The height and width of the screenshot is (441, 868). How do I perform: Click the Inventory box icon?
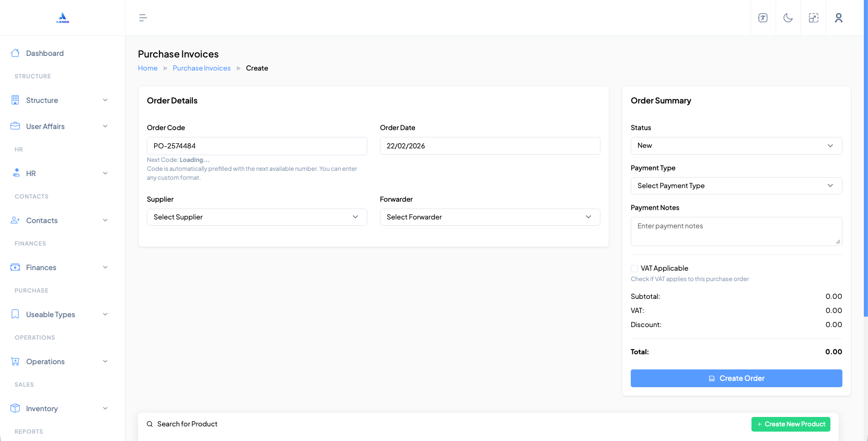(x=15, y=409)
